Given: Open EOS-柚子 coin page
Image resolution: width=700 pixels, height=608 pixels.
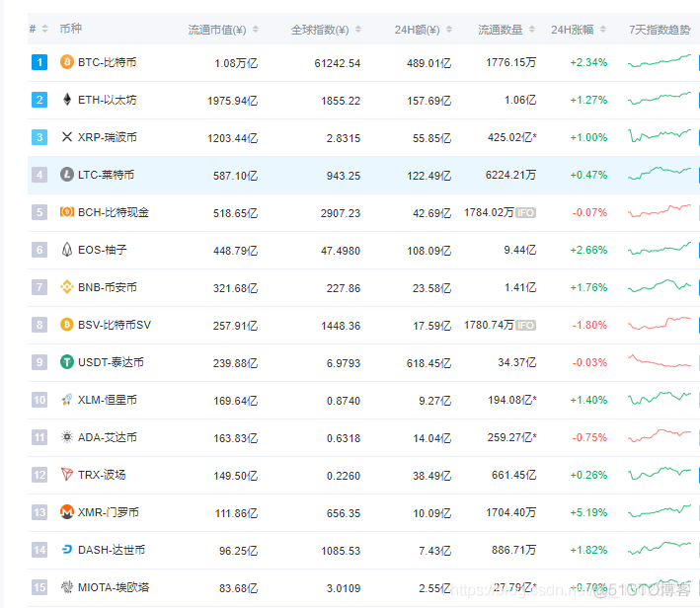Looking at the screenshot, I should click(x=103, y=250).
